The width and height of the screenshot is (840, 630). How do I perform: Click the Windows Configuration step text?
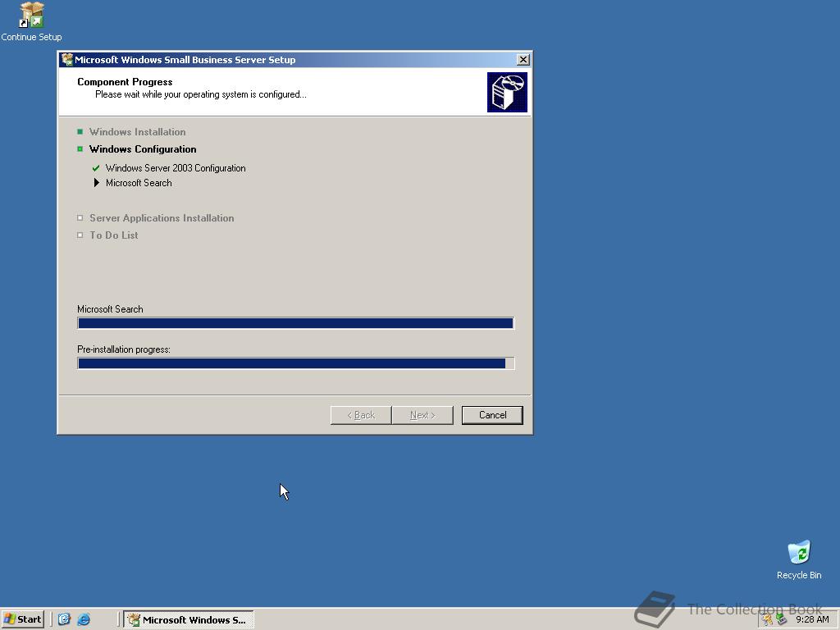pos(143,149)
